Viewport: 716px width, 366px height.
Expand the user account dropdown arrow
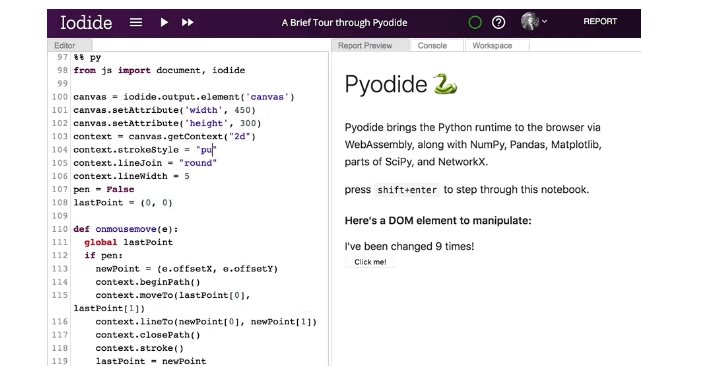(544, 21)
